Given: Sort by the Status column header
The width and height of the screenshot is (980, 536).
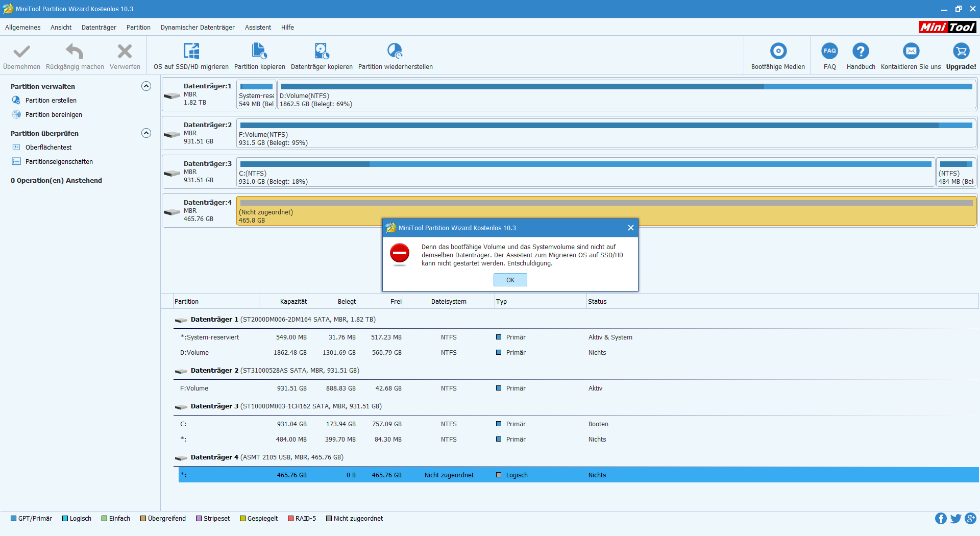Looking at the screenshot, I should tap(782, 302).
